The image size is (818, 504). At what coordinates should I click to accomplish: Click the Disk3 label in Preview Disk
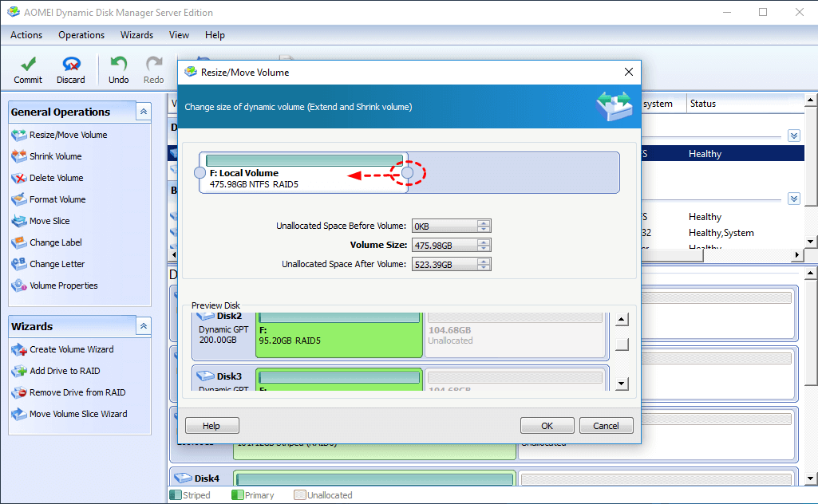(229, 376)
